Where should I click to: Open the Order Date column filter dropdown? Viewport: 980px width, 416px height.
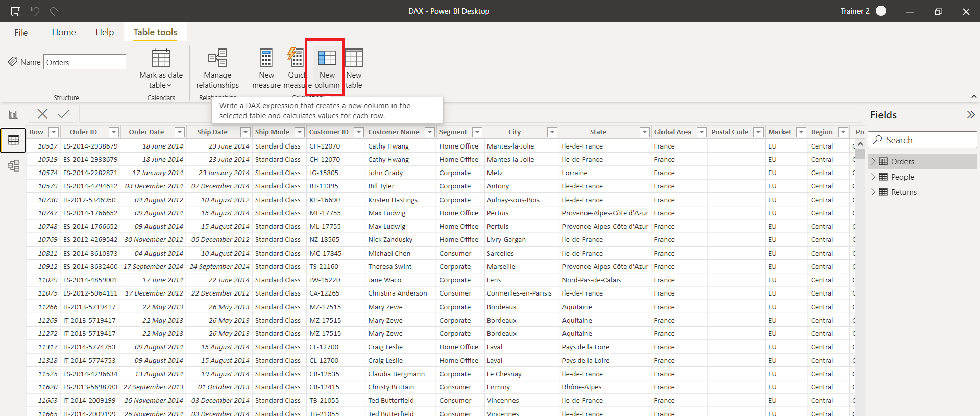point(179,132)
